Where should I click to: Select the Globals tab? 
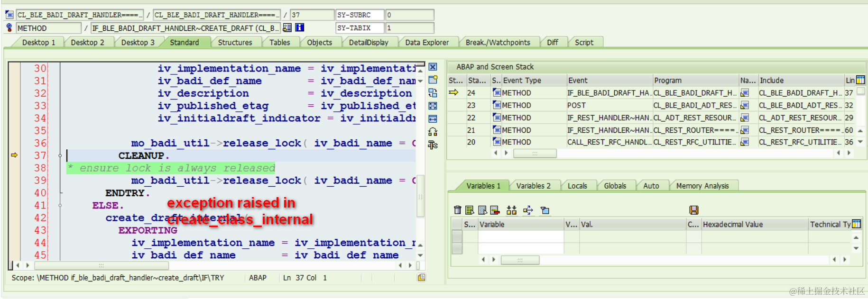615,186
